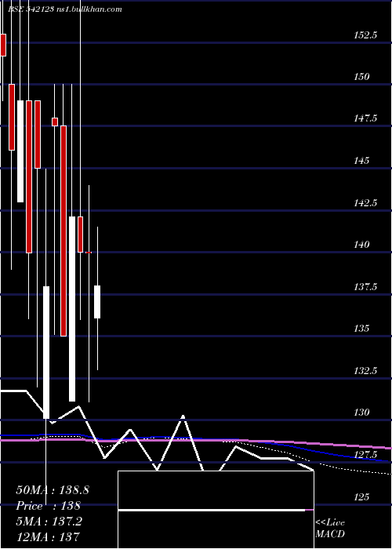Click the last white candle body near 137.5

[x=97, y=302]
